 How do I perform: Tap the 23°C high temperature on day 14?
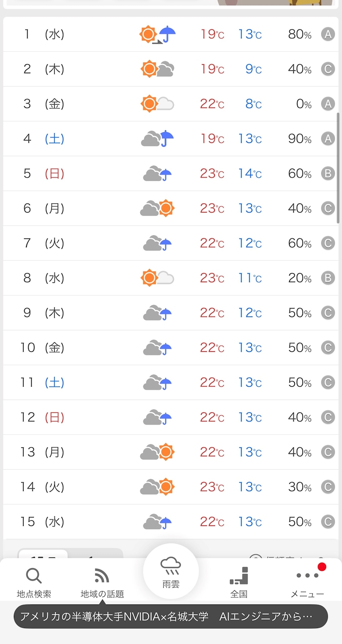click(212, 487)
